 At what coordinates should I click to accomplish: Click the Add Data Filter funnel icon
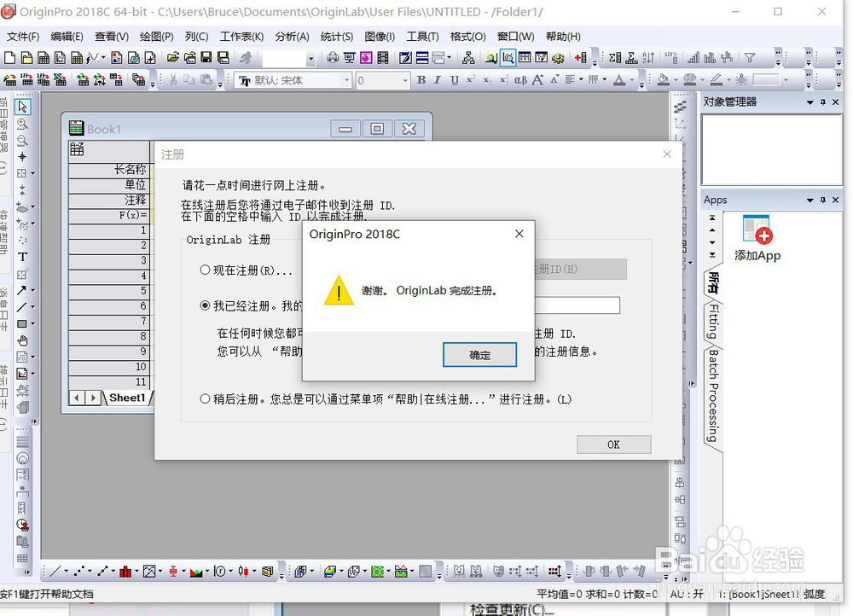(x=750, y=58)
